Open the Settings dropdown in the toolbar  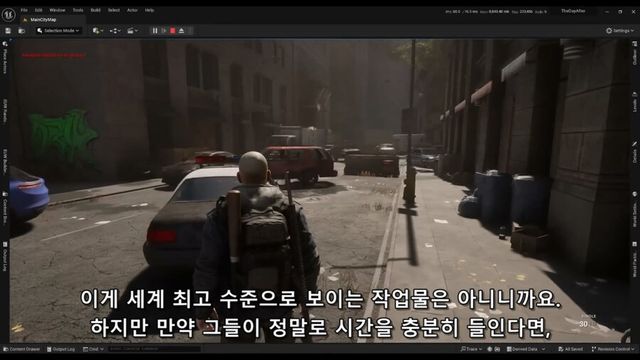tap(620, 31)
